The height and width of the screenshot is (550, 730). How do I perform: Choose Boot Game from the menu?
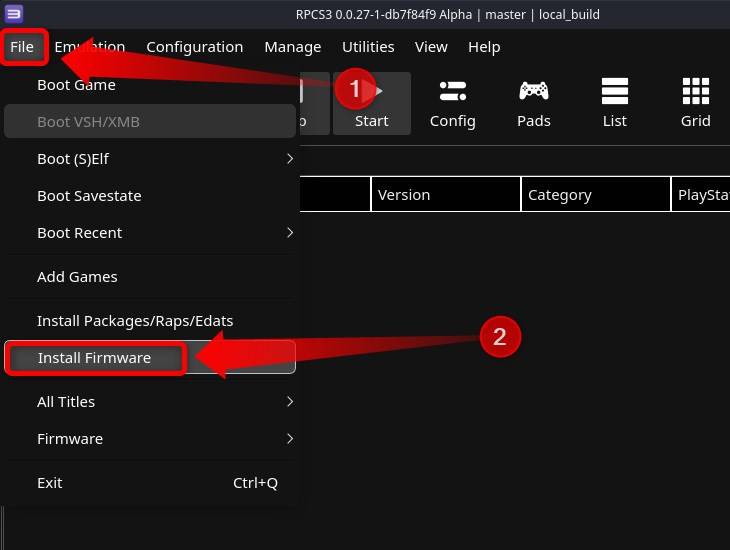76,85
